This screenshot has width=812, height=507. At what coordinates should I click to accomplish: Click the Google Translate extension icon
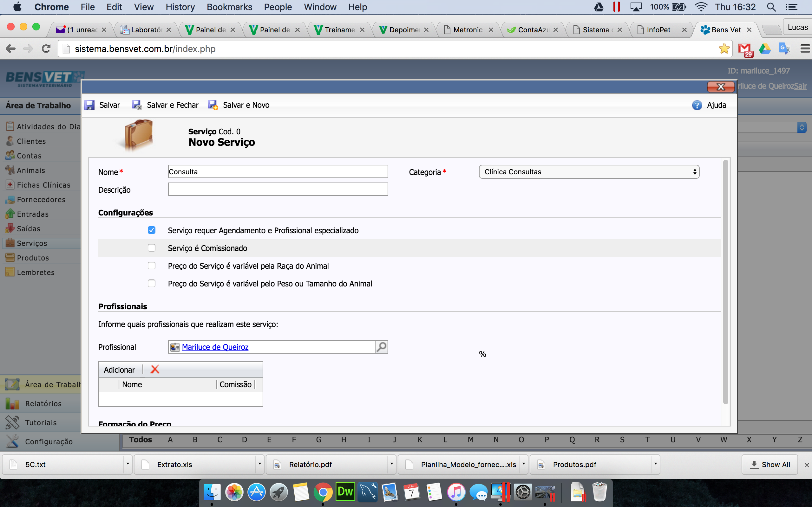784,49
